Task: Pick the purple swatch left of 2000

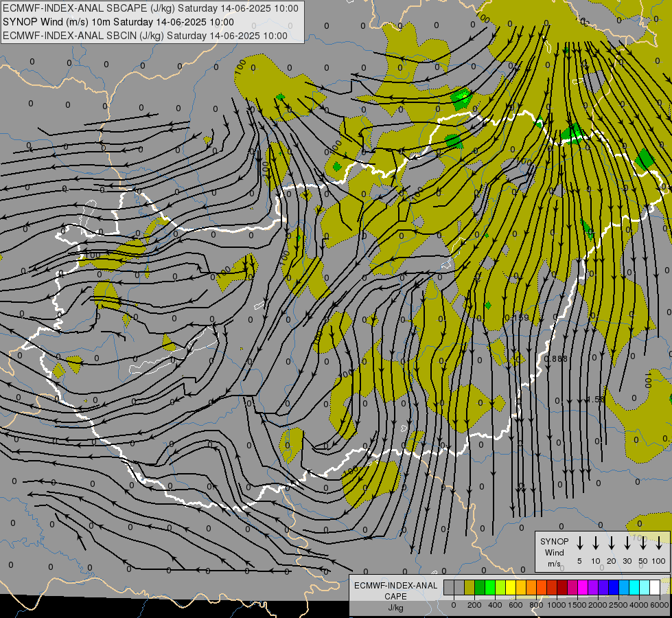Action: click(593, 587)
